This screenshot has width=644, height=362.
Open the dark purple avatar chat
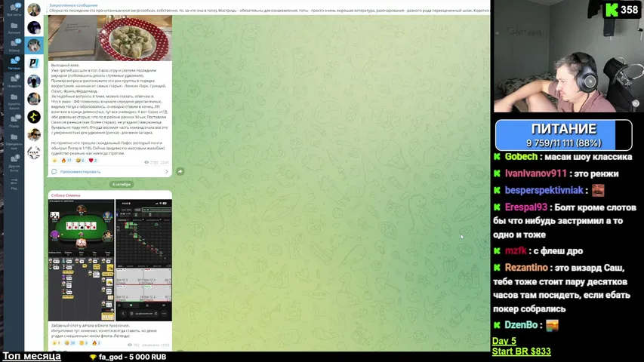(x=34, y=27)
